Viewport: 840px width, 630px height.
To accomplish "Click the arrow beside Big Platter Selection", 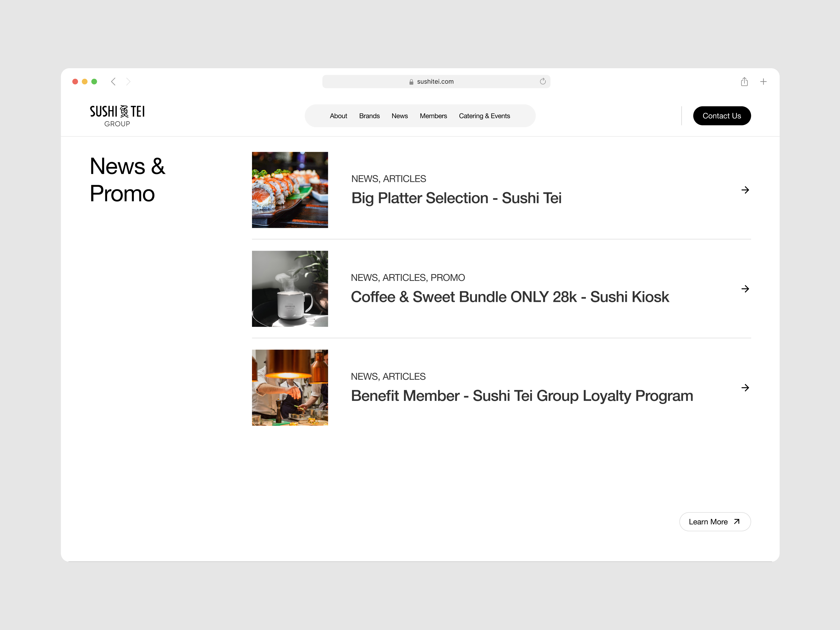I will tap(745, 190).
